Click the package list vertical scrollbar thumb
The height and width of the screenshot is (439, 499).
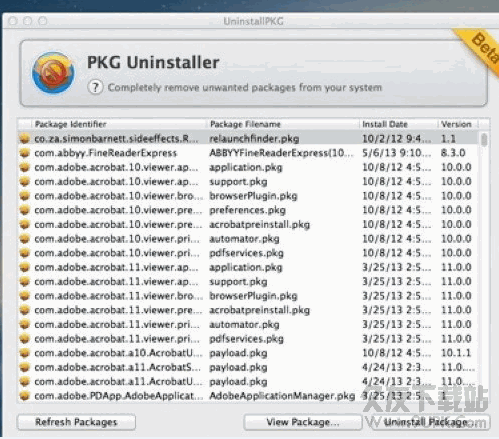point(484,139)
